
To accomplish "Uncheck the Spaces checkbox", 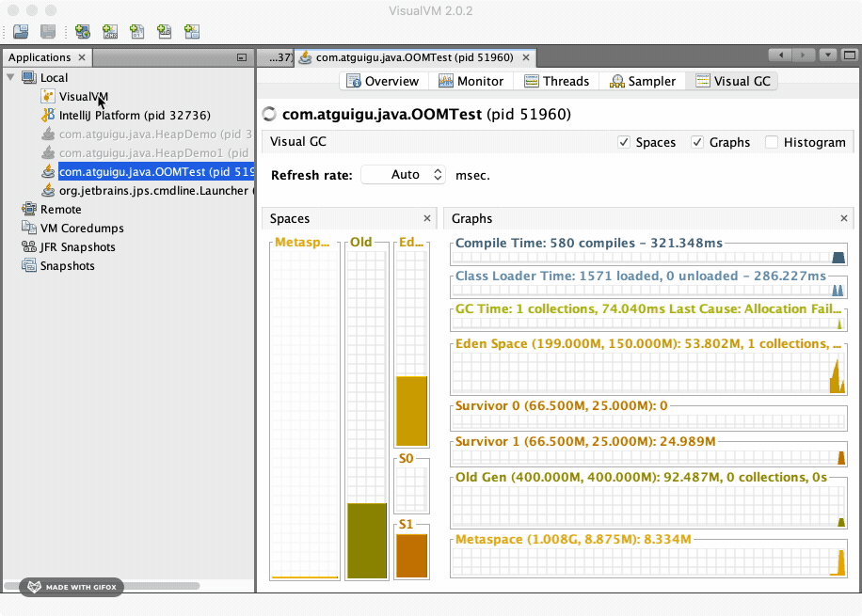I will pos(623,143).
